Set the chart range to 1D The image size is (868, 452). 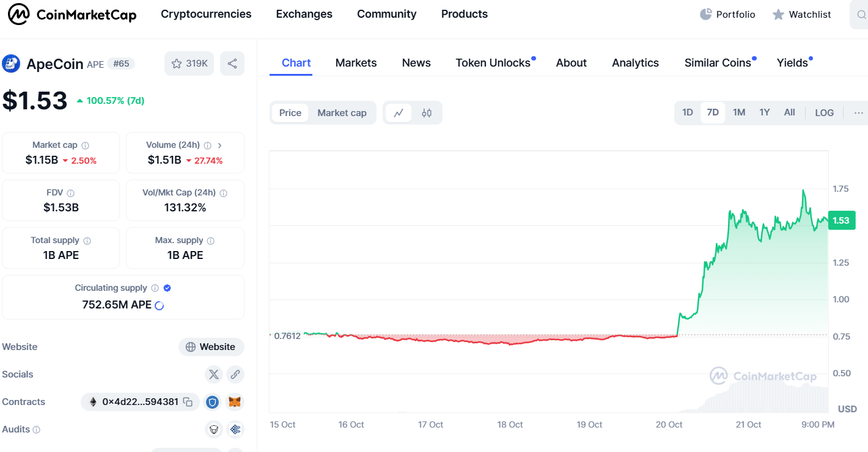coord(688,112)
